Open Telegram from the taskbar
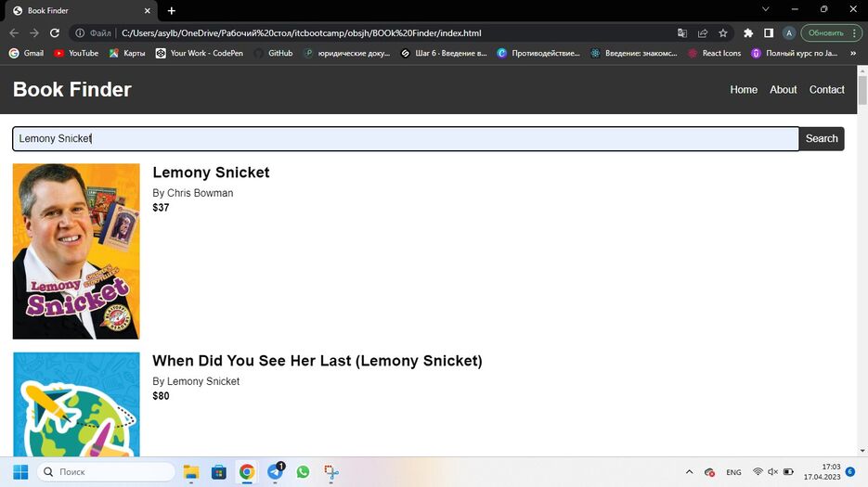The height and width of the screenshot is (487, 868). pyautogui.click(x=275, y=472)
